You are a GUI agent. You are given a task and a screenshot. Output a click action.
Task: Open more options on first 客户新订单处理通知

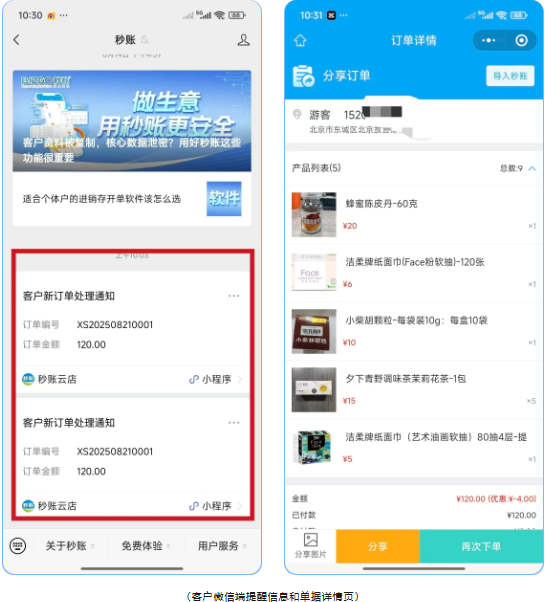[x=234, y=296]
